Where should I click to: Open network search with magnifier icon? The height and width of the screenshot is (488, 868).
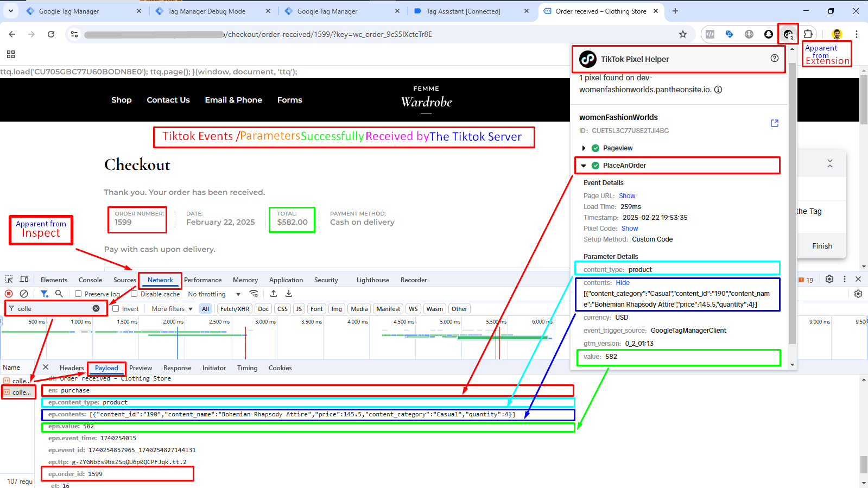tap(59, 294)
